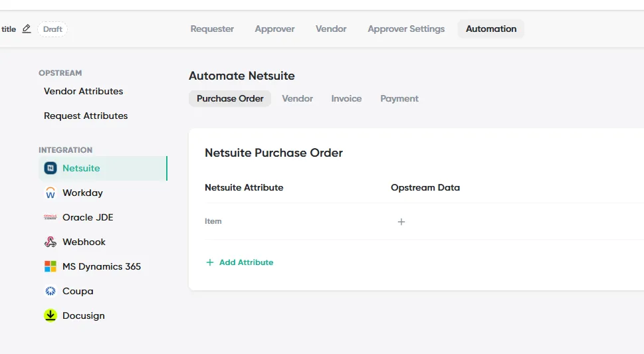Click the pencil edit icon beside title

[x=27, y=29]
